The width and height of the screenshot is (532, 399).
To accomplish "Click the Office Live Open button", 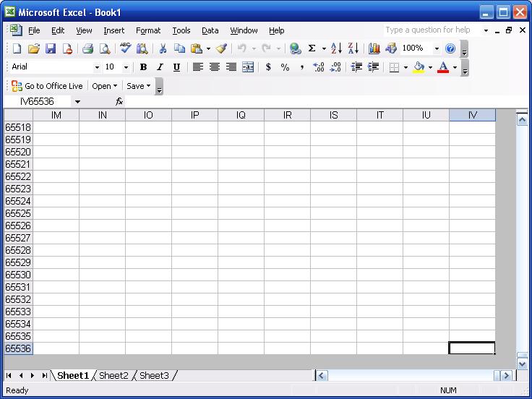I will [x=104, y=86].
